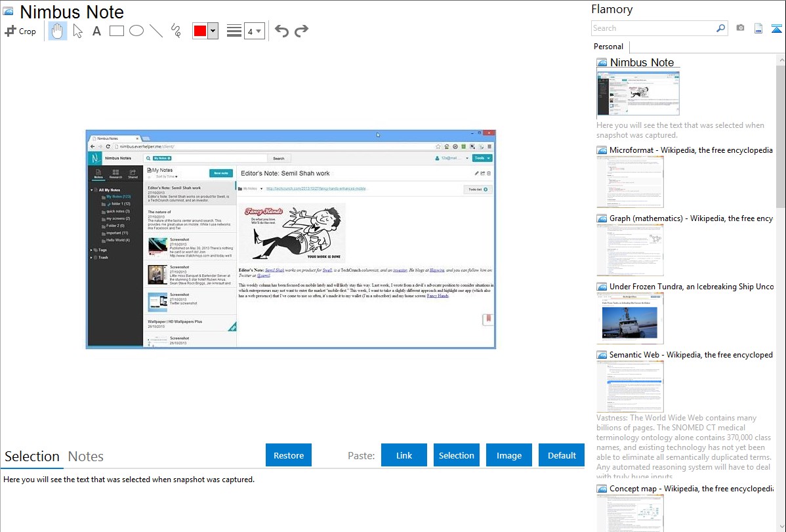Screen dimensions: 786x532
Task: Open Under Frozen Tundra snapshot entry
Action: [x=692, y=286]
